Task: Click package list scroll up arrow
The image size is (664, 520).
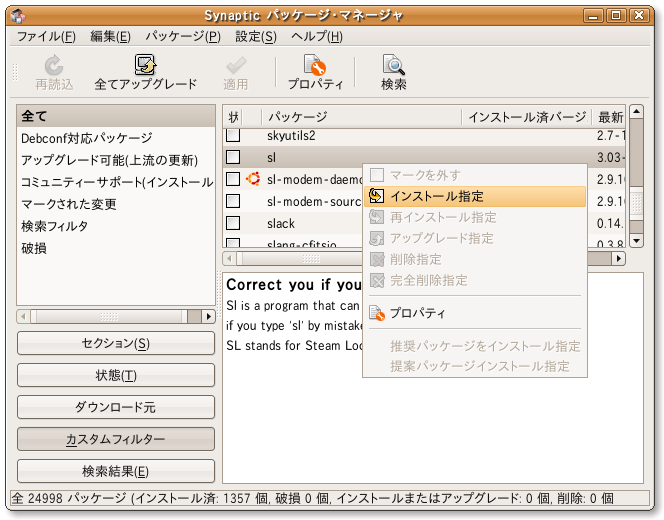Action: tap(636, 112)
